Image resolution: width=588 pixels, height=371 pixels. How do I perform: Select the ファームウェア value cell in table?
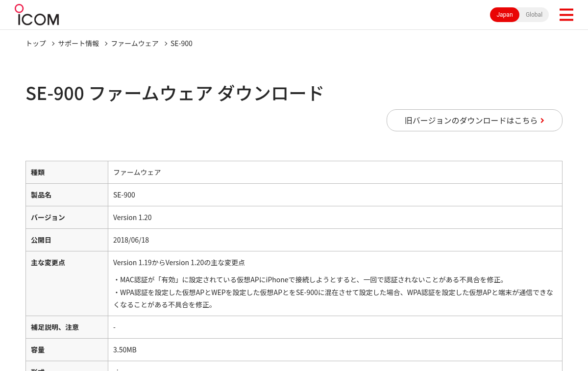pyautogui.click(x=335, y=172)
